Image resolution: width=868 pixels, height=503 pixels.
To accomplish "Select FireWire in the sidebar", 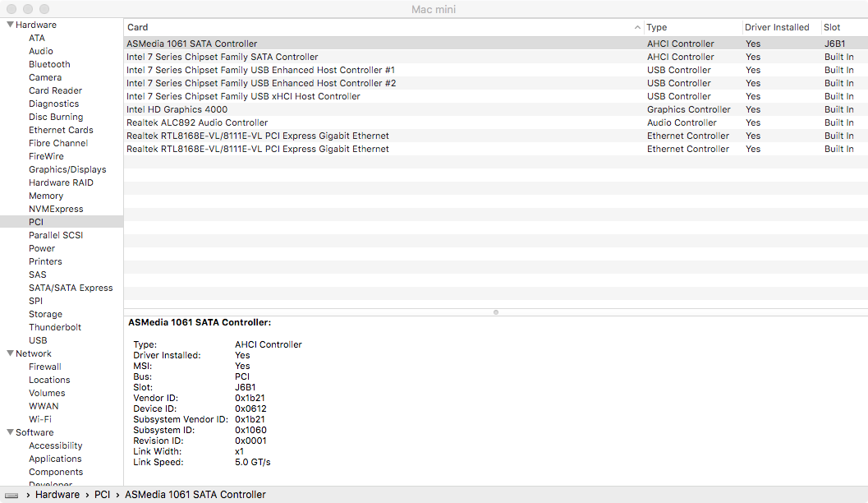I will pos(47,156).
